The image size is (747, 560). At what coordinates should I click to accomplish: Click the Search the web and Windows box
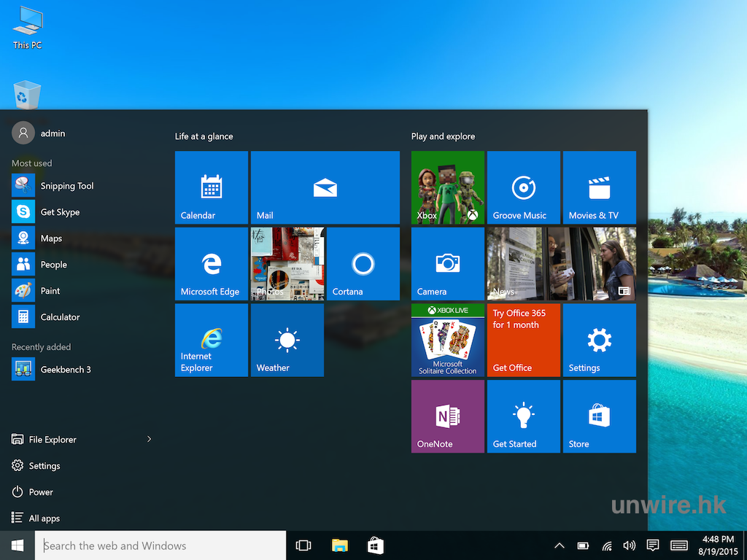[160, 545]
